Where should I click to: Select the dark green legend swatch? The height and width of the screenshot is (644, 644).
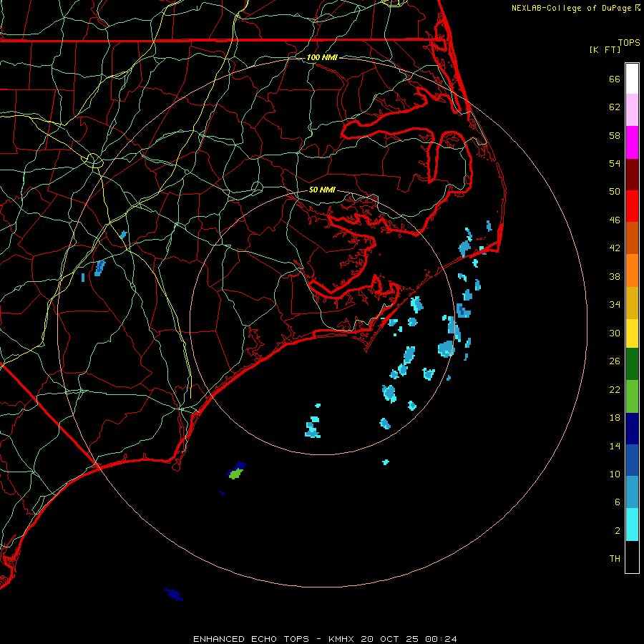point(632,364)
